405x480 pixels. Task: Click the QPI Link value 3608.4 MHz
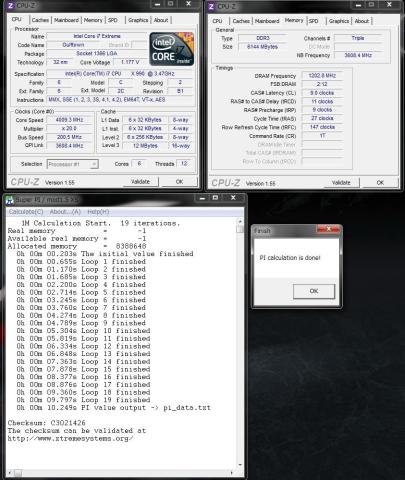click(x=69, y=146)
